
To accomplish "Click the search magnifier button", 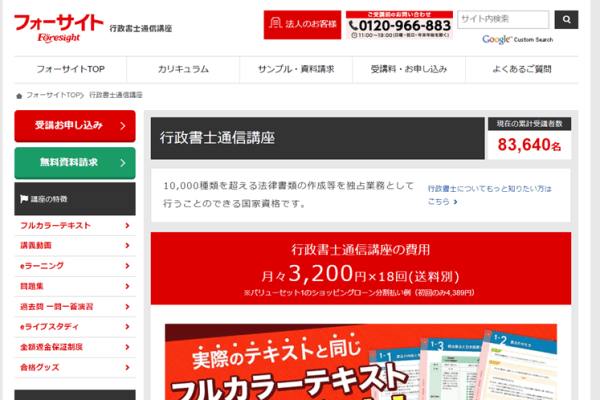I will [x=567, y=19].
